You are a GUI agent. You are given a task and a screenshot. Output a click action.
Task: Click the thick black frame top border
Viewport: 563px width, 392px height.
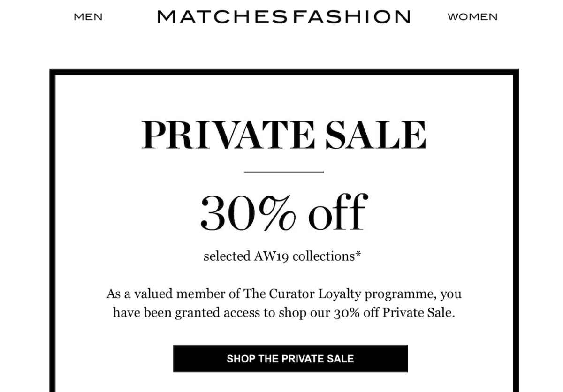(x=284, y=72)
